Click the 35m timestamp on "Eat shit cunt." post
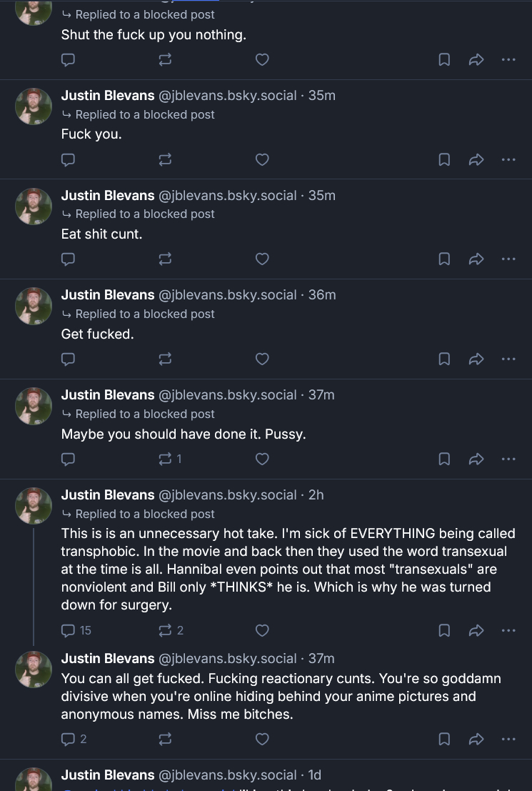Screen dimensions: 532x791 322,195
